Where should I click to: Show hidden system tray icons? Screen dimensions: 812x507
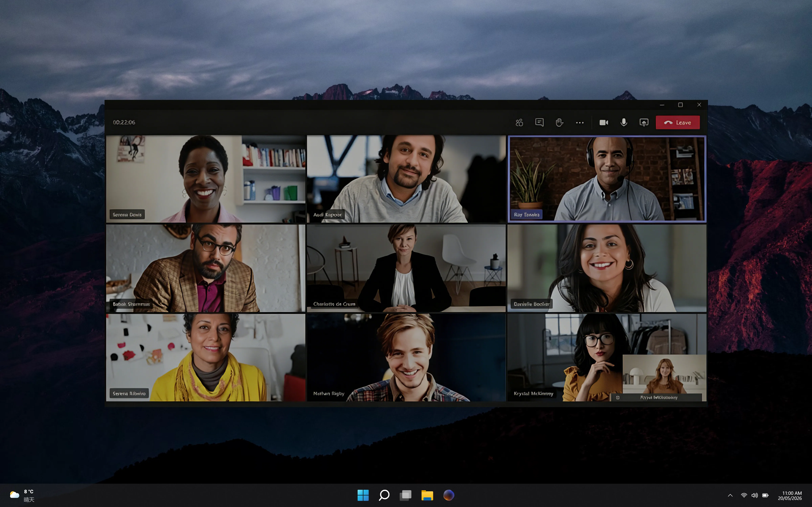pos(730,495)
